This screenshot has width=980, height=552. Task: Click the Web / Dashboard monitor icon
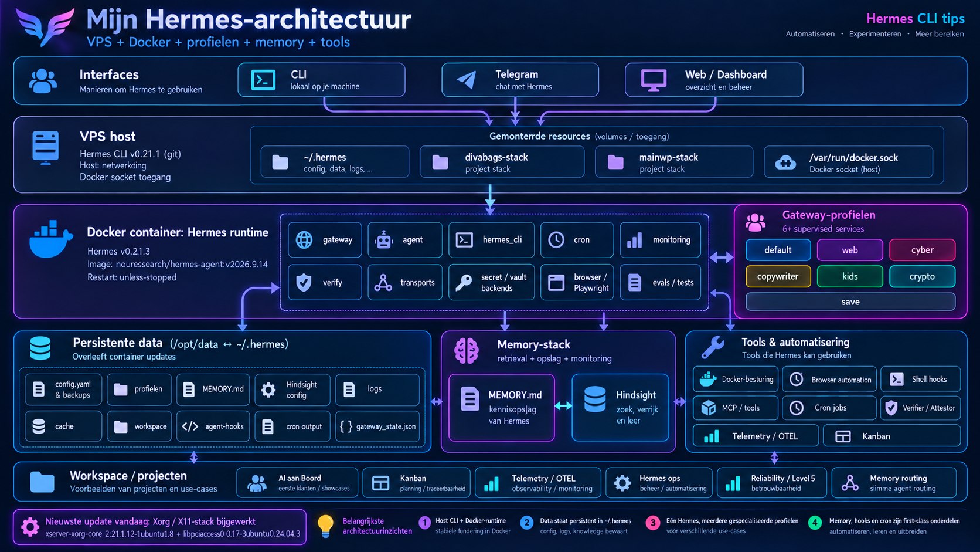coord(654,80)
